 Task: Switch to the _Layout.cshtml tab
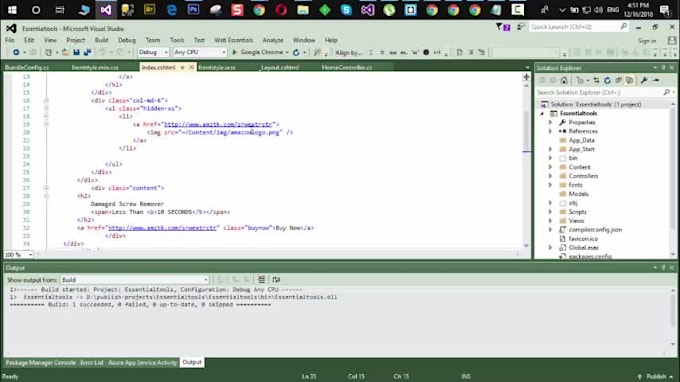click(279, 67)
